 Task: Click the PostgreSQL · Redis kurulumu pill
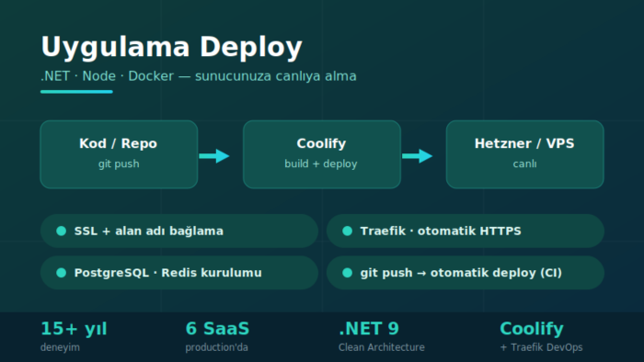(179, 273)
